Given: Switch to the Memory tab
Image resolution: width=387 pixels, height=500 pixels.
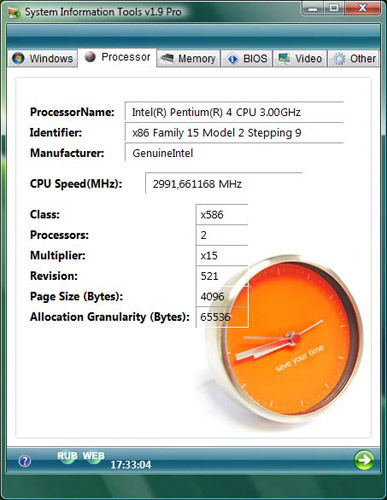Looking at the screenshot, I should point(188,58).
